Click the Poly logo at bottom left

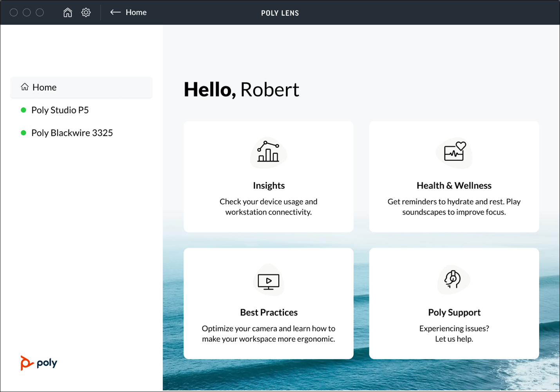tap(38, 363)
